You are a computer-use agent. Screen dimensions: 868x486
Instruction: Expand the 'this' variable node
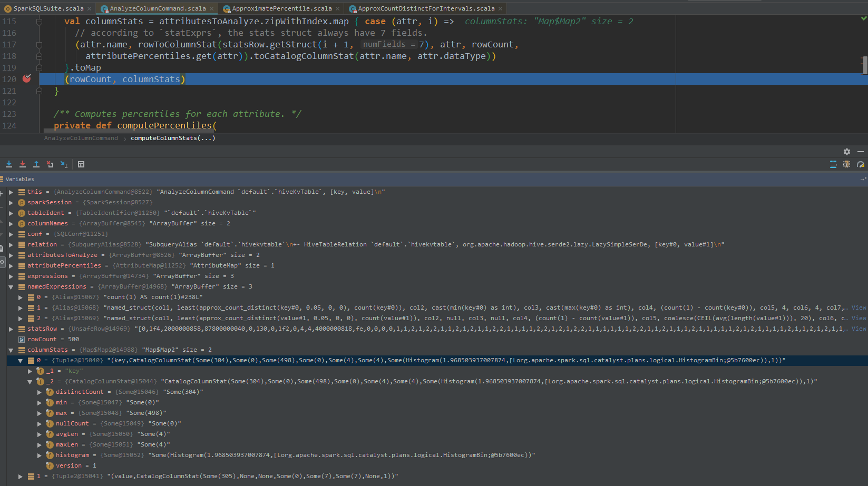point(11,192)
